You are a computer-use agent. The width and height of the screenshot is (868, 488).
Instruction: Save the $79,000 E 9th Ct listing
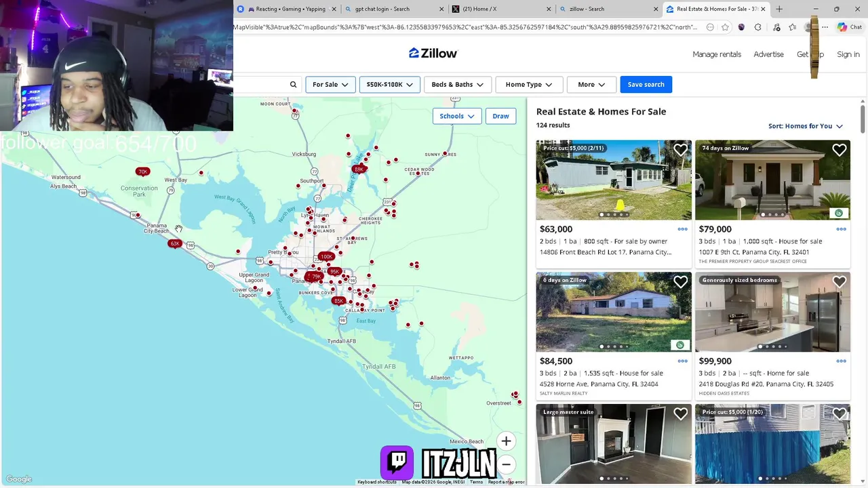coord(839,150)
